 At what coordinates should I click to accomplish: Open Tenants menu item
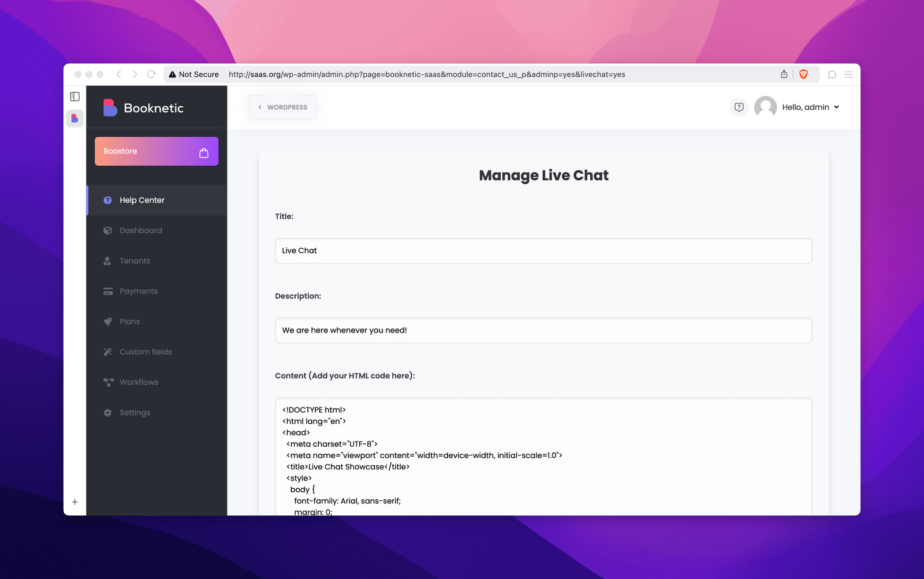pos(157,261)
